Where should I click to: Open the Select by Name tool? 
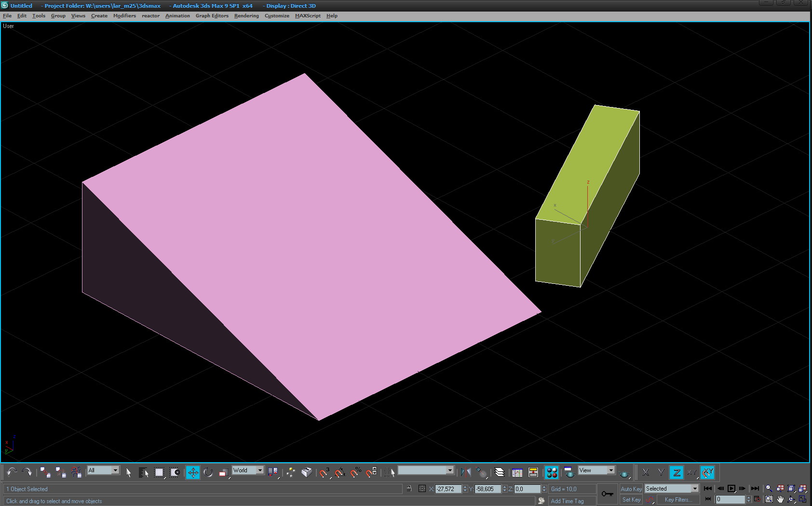tap(144, 472)
